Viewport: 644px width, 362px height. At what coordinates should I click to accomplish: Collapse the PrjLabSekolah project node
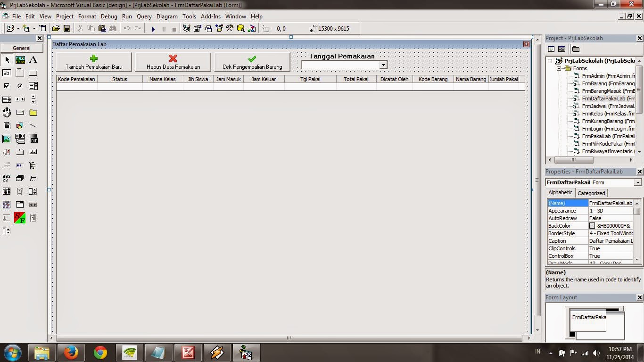tap(550, 61)
